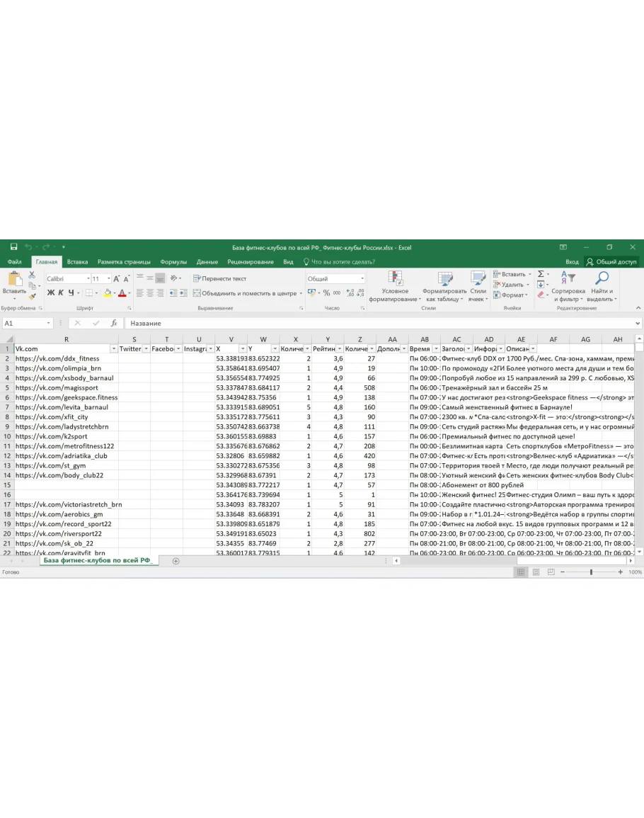Click the comma style 000 icon
Viewport: 644px width, 818px height.
pyautogui.click(x=337, y=293)
